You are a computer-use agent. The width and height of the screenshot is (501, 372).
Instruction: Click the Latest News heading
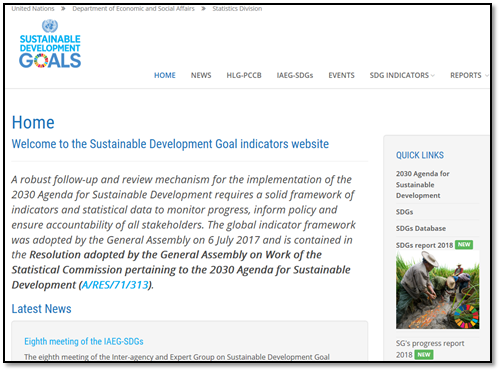(x=41, y=309)
